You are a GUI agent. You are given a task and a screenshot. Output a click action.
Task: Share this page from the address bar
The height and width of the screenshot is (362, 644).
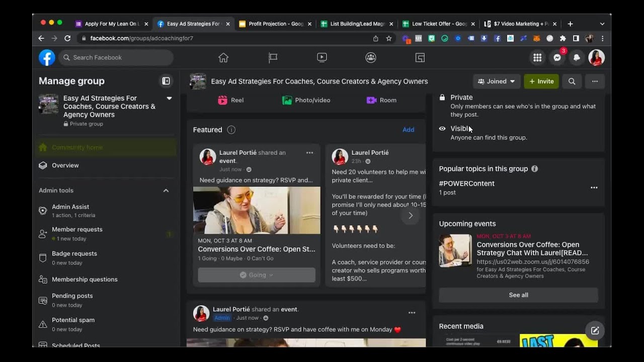pos(376,38)
